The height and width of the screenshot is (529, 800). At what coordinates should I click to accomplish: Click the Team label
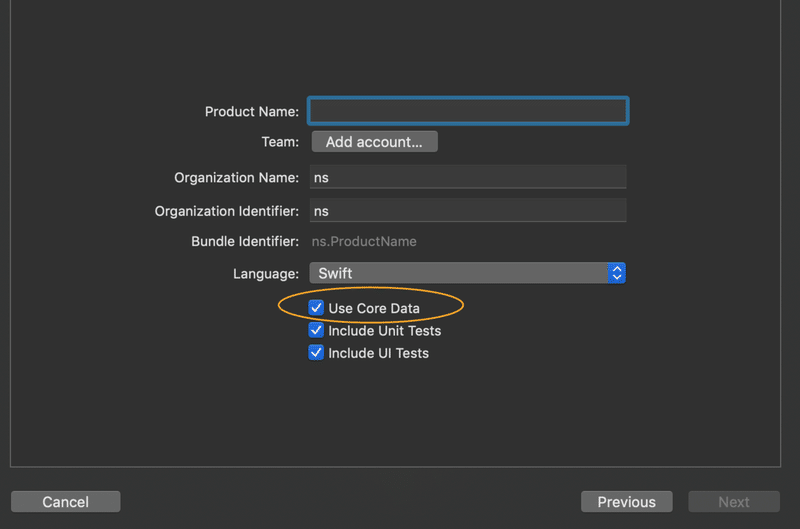[x=280, y=142]
